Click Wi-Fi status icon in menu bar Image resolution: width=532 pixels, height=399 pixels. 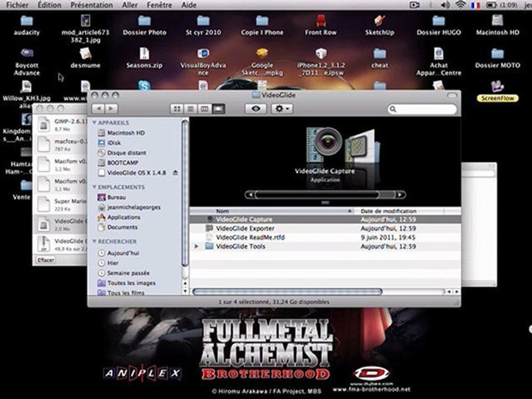coord(461,5)
